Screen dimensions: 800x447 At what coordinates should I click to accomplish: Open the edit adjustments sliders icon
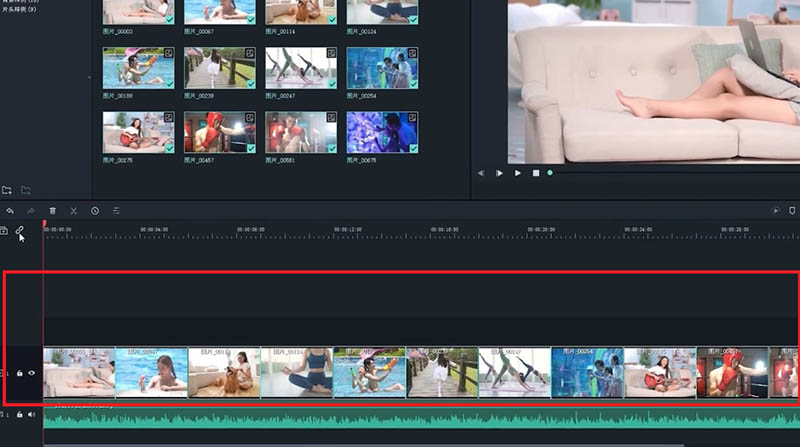116,211
